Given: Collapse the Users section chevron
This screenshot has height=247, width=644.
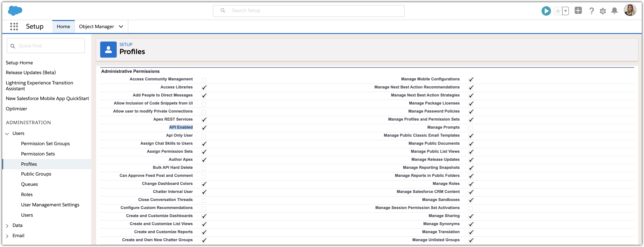Looking at the screenshot, I should pos(7,134).
